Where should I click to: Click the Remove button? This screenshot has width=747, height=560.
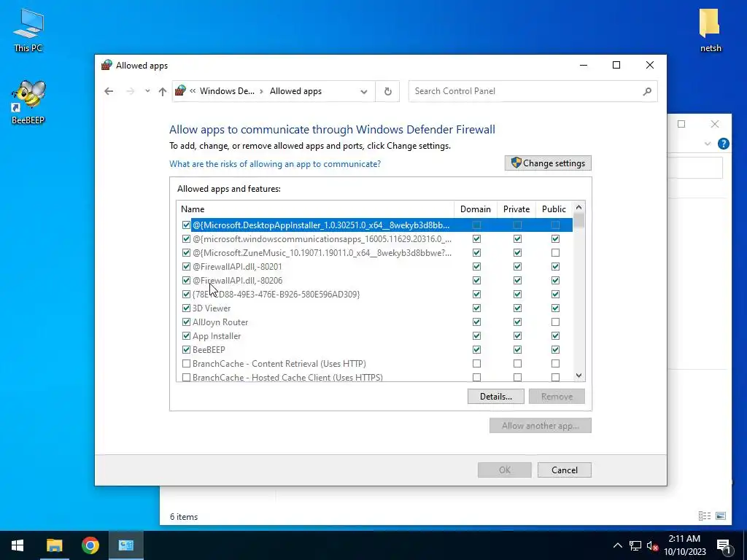tap(557, 396)
